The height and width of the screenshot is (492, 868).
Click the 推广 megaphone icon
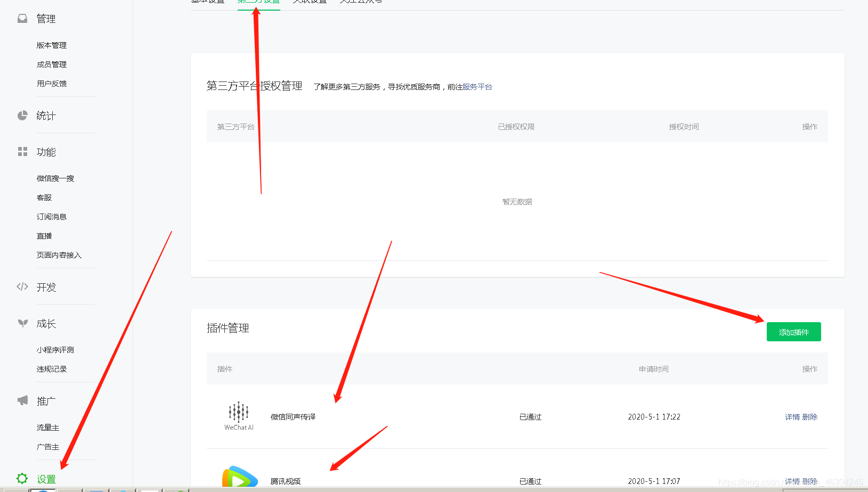click(x=22, y=400)
